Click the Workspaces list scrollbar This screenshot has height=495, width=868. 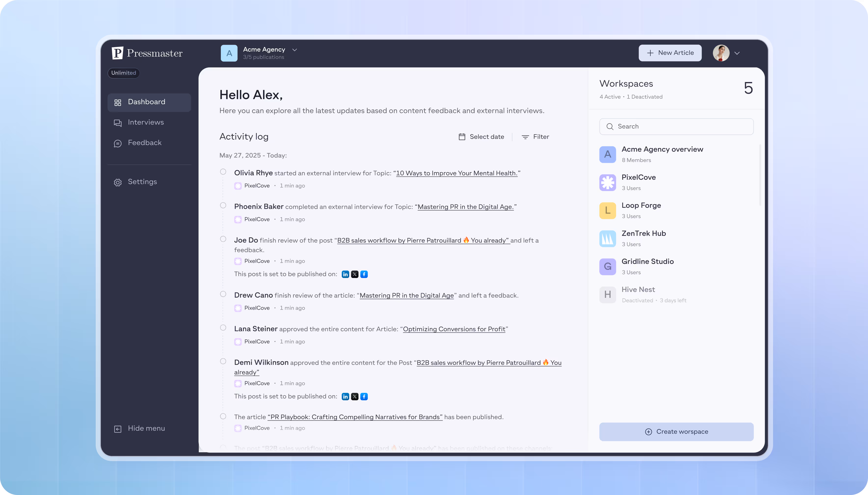(760, 175)
